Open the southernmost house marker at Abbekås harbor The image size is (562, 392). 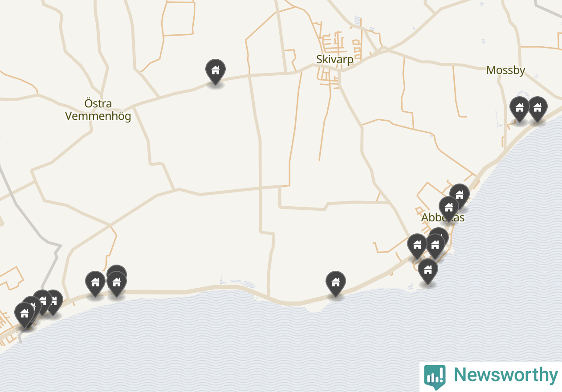coord(428,271)
